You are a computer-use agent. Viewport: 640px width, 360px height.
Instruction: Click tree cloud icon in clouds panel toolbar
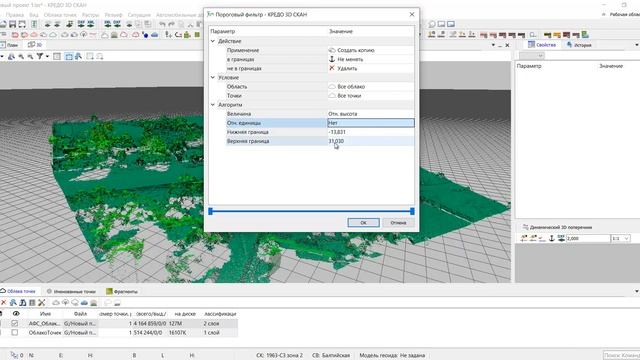[65, 302]
